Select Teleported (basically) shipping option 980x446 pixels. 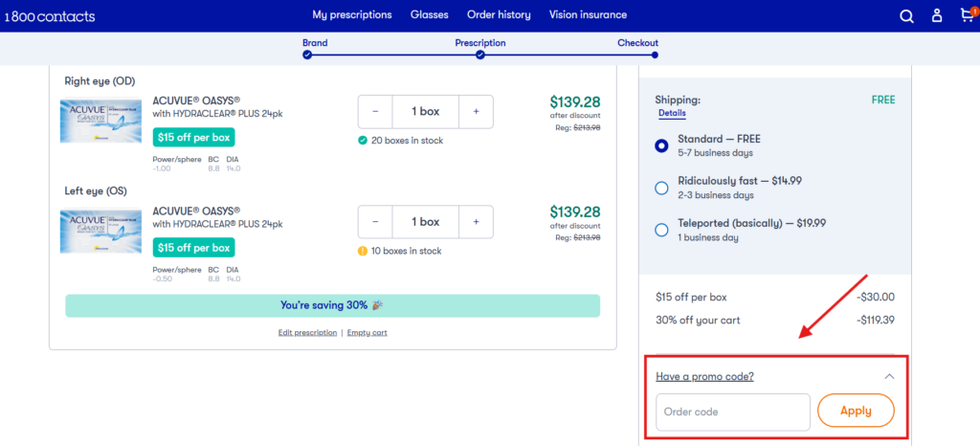pyautogui.click(x=661, y=230)
